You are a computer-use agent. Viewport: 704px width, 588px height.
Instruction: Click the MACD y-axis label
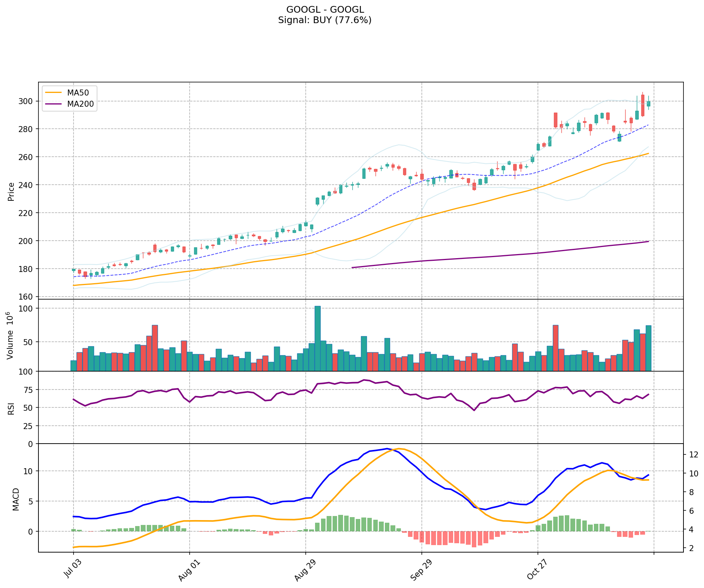(x=16, y=499)
